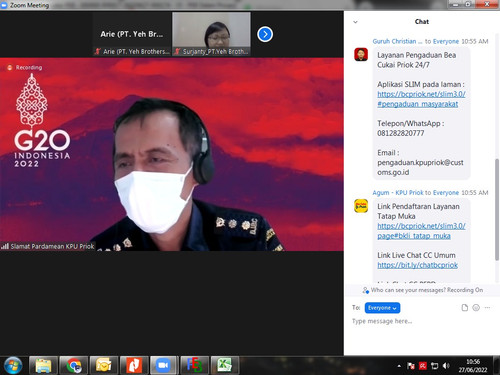The height and width of the screenshot is (375, 500).
Task: Open Google Chrome from the taskbar
Action: point(74,365)
